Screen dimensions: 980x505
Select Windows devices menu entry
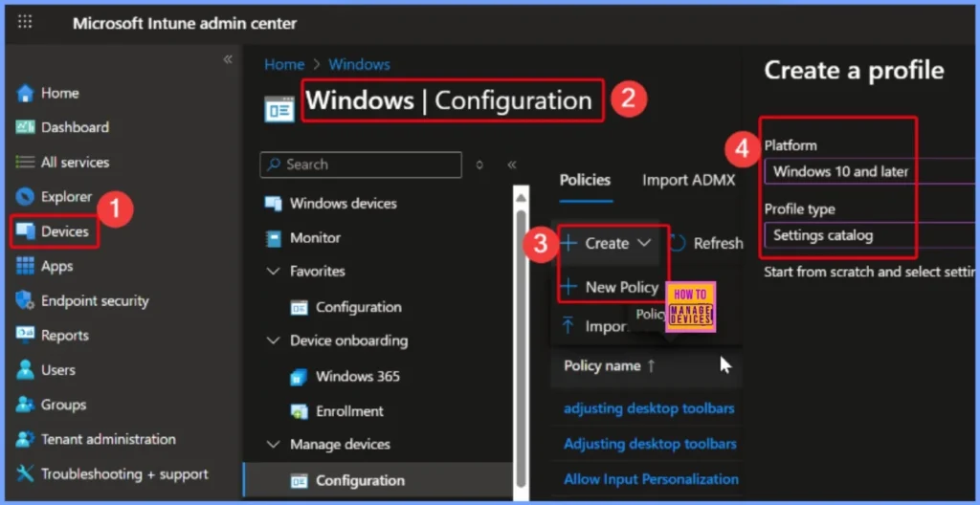[x=344, y=204]
